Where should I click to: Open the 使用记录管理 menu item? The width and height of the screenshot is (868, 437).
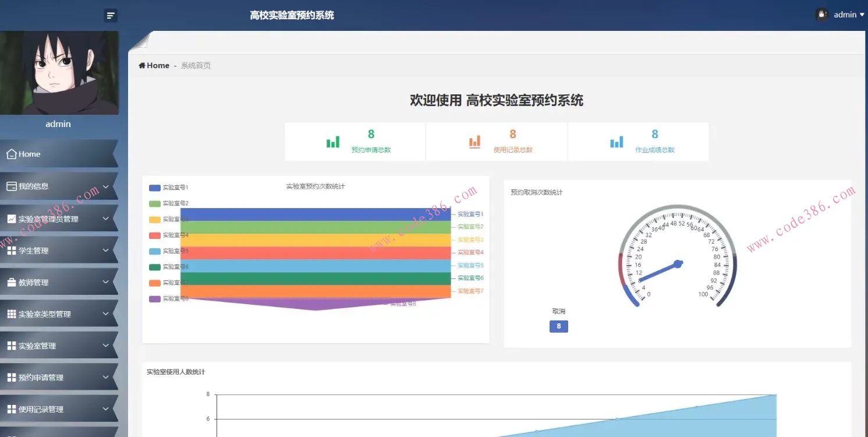[41, 410]
